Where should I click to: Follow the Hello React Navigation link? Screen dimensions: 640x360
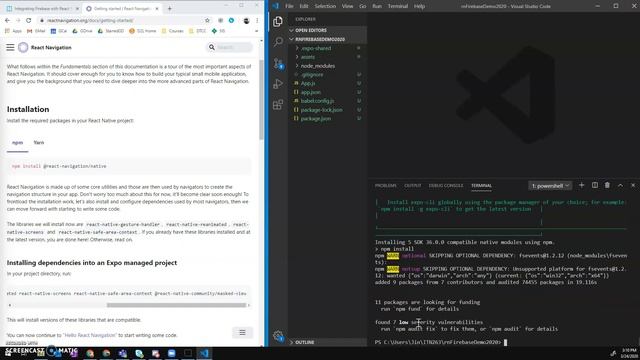pyautogui.click(x=90, y=335)
